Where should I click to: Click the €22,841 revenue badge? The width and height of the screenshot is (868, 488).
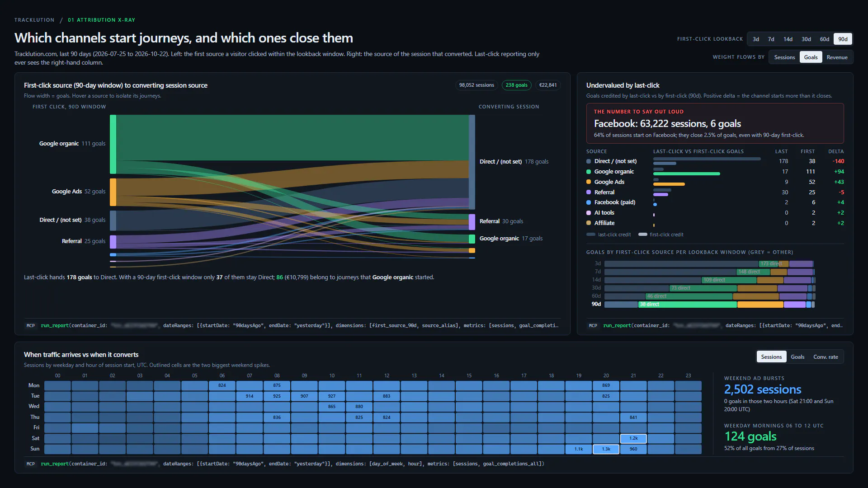(548, 85)
